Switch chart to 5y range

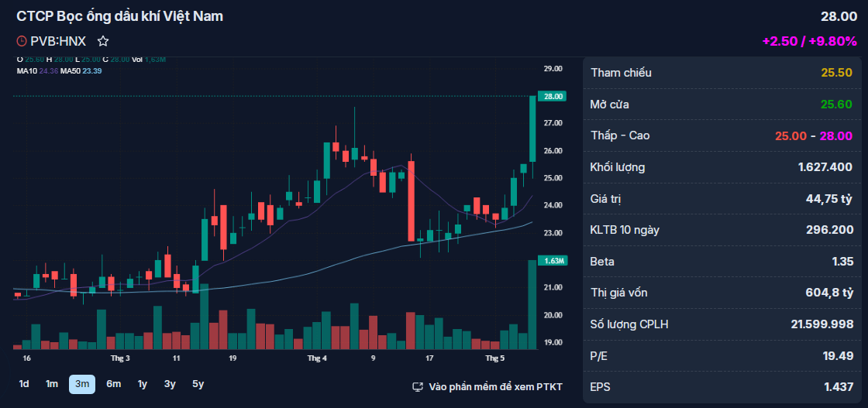coord(198,384)
